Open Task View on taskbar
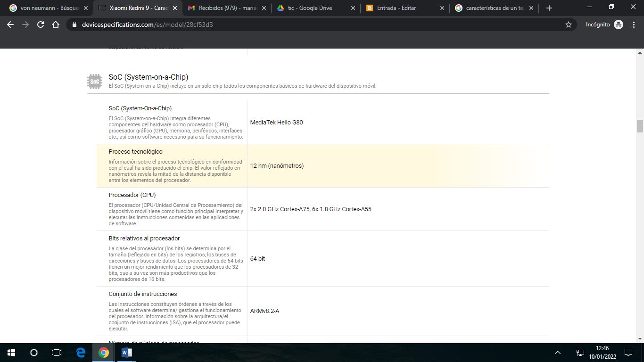Screen dimensions: 644x362 57,352
